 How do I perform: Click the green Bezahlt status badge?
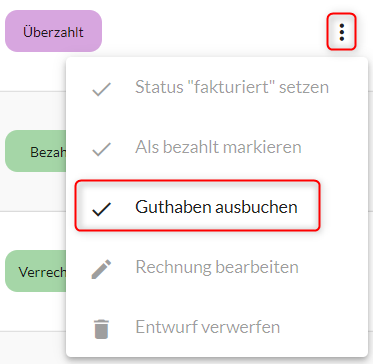[x=36, y=151]
